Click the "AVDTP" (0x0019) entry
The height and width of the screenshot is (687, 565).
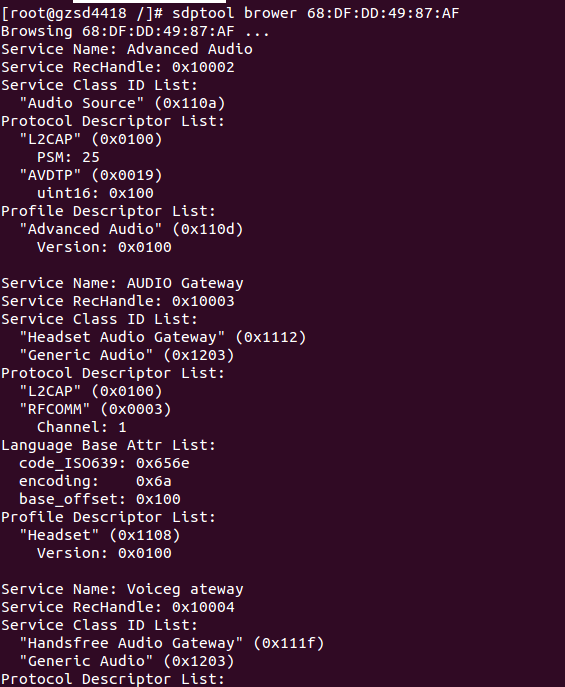91,175
